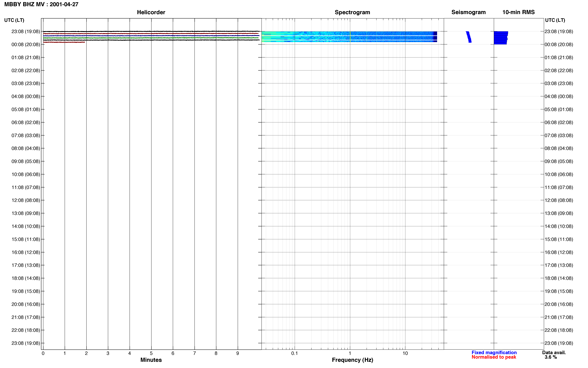The width and height of the screenshot is (588, 368).
Task: Click the 'Frequency (Hz)' x-axis label
Action: (x=352, y=360)
